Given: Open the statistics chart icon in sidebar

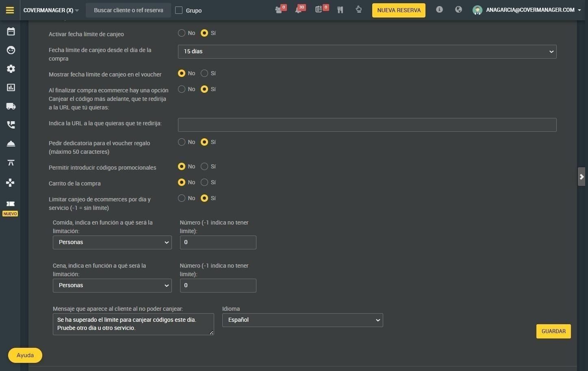Looking at the screenshot, I should pyautogui.click(x=11, y=87).
